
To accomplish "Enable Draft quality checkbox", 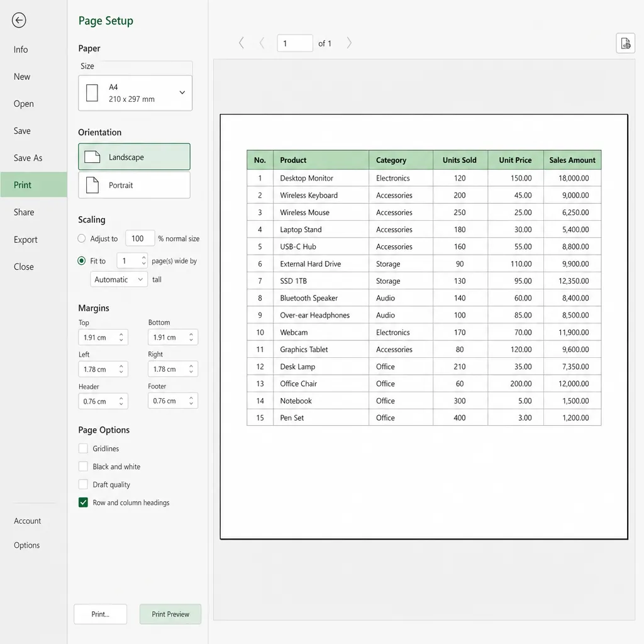I will click(83, 485).
